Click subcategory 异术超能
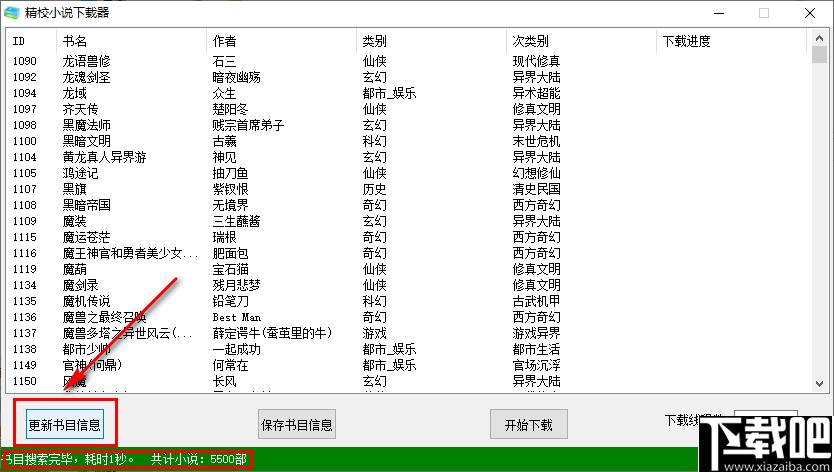Viewport: 834px width, 472px height. click(x=536, y=93)
